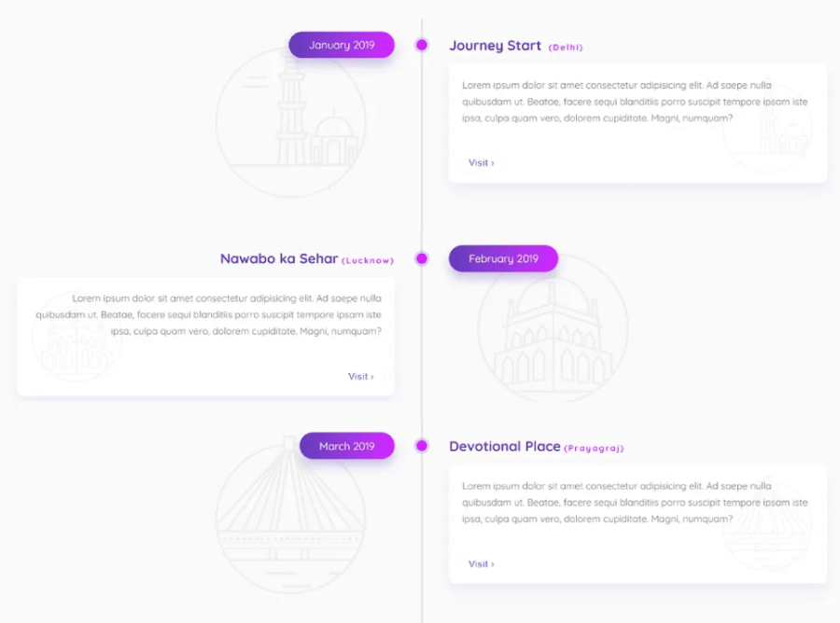Click faded building watermark in Lucknow card
Viewport: 840px width, 623px height.
[77, 338]
